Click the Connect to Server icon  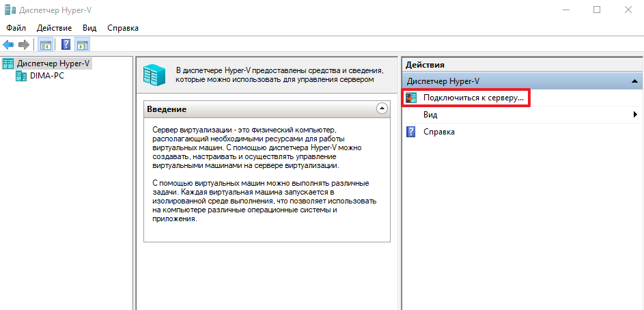tap(411, 98)
